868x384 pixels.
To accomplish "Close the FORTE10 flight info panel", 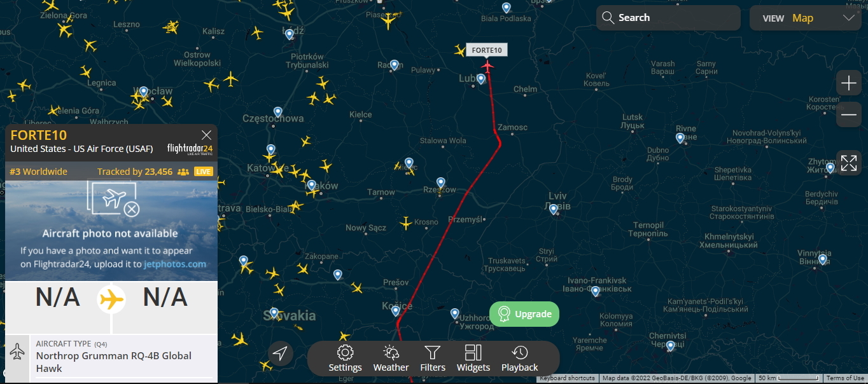I will [x=206, y=135].
